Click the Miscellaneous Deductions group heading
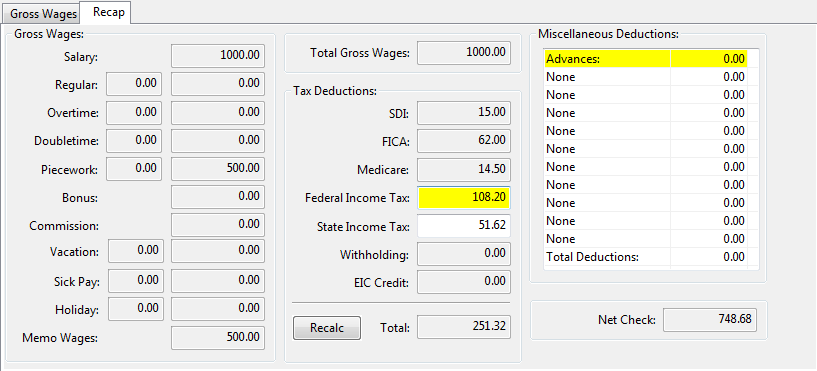The height and width of the screenshot is (371, 817). pyautogui.click(x=608, y=34)
